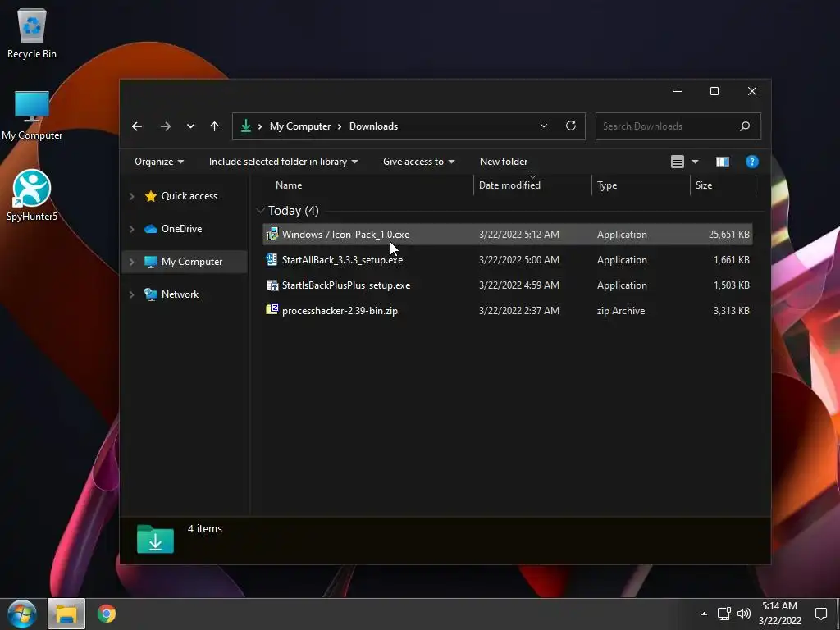Click the StartAllBack setup file icon
840x630 pixels.
coord(272,259)
